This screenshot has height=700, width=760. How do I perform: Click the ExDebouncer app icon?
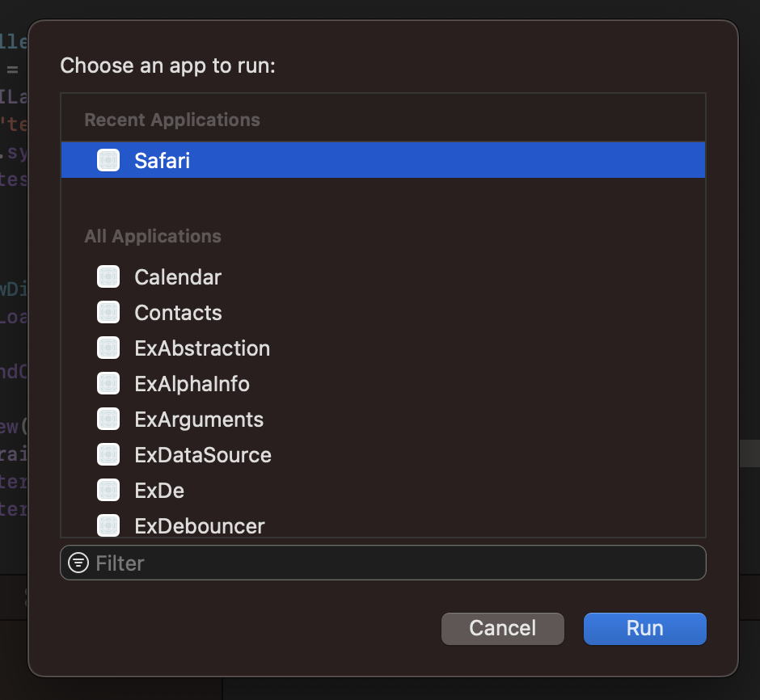[108, 525]
